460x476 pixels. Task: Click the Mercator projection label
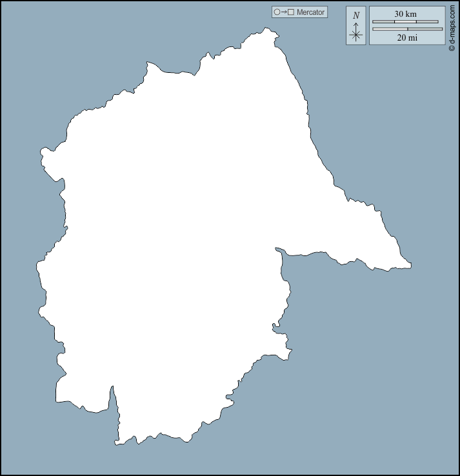click(x=310, y=12)
